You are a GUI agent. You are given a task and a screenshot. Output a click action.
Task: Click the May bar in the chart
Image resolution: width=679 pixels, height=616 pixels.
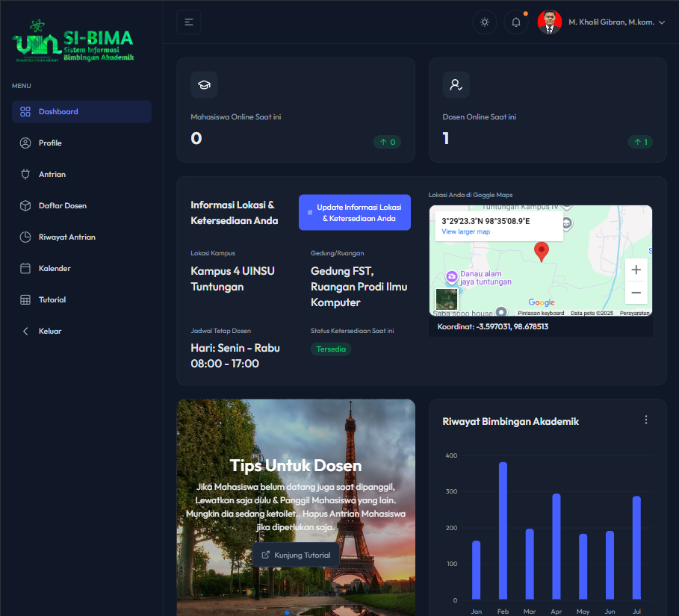(x=583, y=567)
